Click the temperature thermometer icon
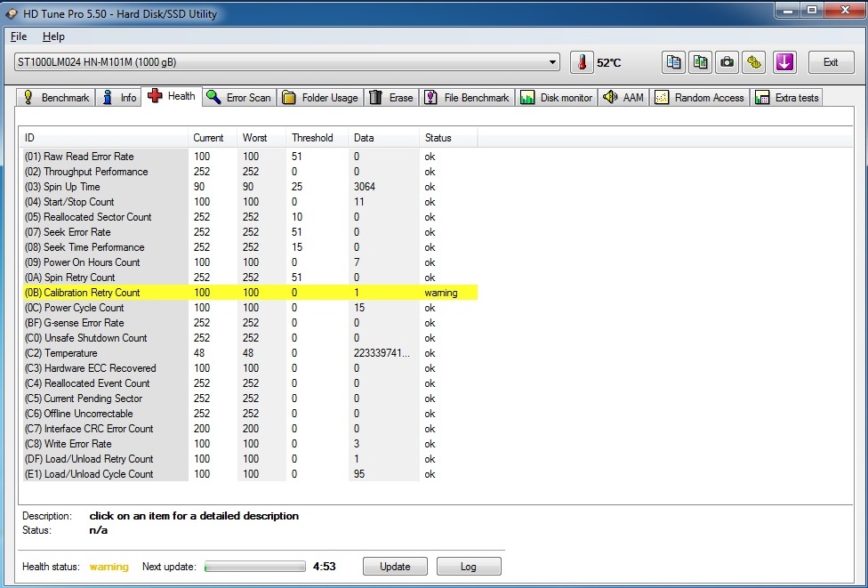The height and width of the screenshot is (588, 868). click(x=582, y=62)
